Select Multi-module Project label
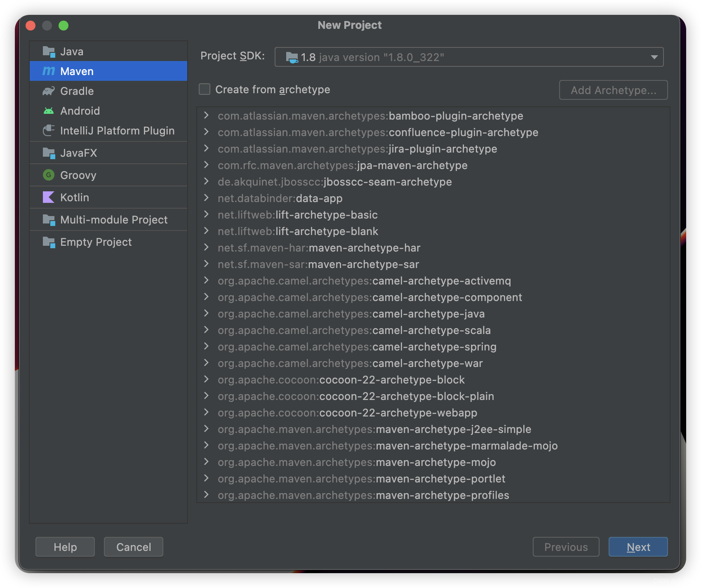The image size is (701, 588). [x=114, y=220]
